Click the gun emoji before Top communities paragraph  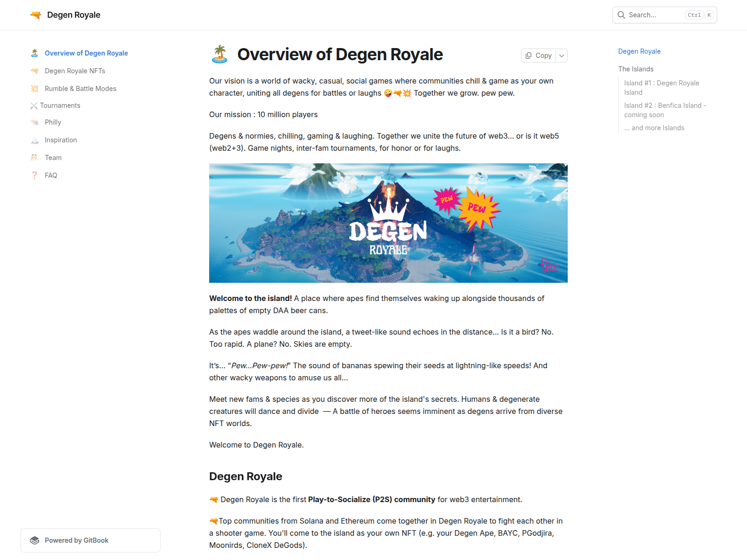[x=214, y=521]
